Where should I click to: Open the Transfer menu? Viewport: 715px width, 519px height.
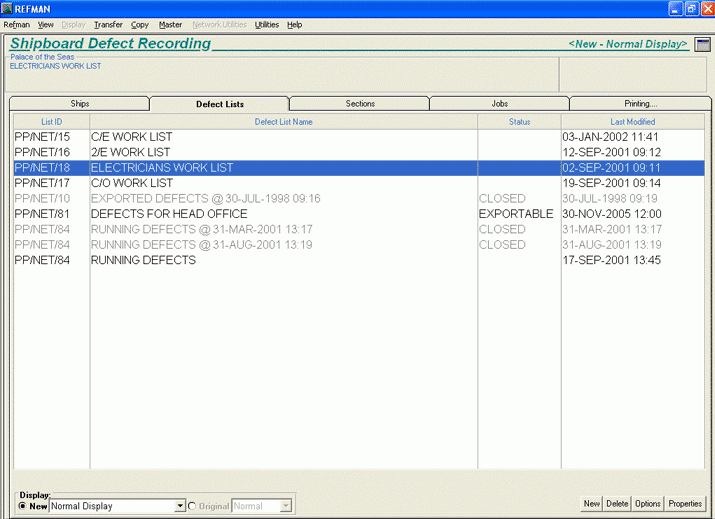point(107,24)
